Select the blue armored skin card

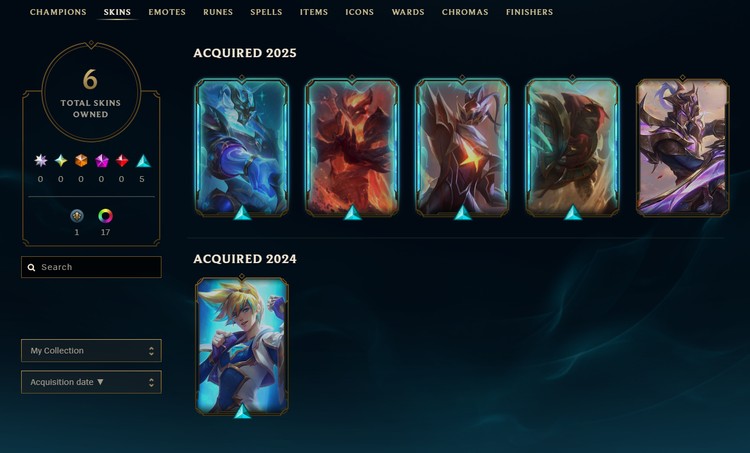pyautogui.click(x=242, y=147)
